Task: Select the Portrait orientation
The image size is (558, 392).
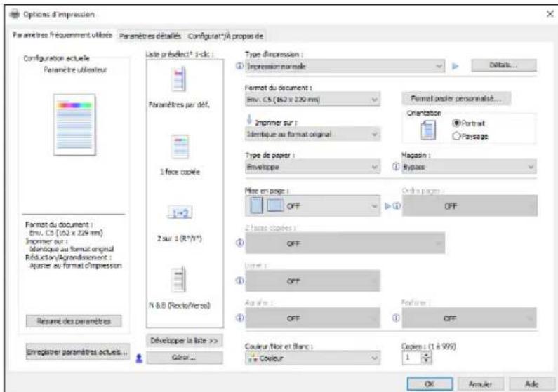Action: (x=468, y=123)
